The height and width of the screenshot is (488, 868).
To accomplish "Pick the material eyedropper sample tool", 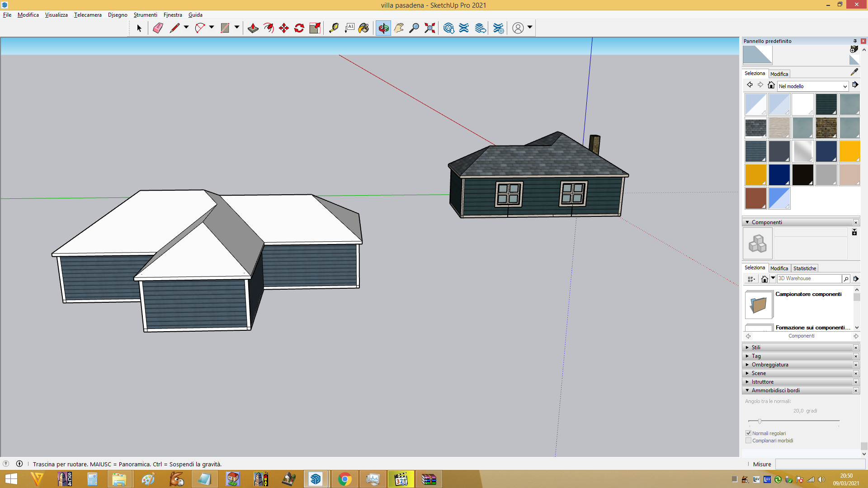I will 854,72.
